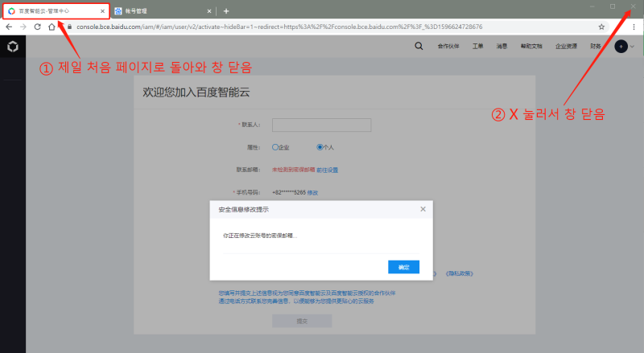Bookmark this page with the star icon

point(601,27)
